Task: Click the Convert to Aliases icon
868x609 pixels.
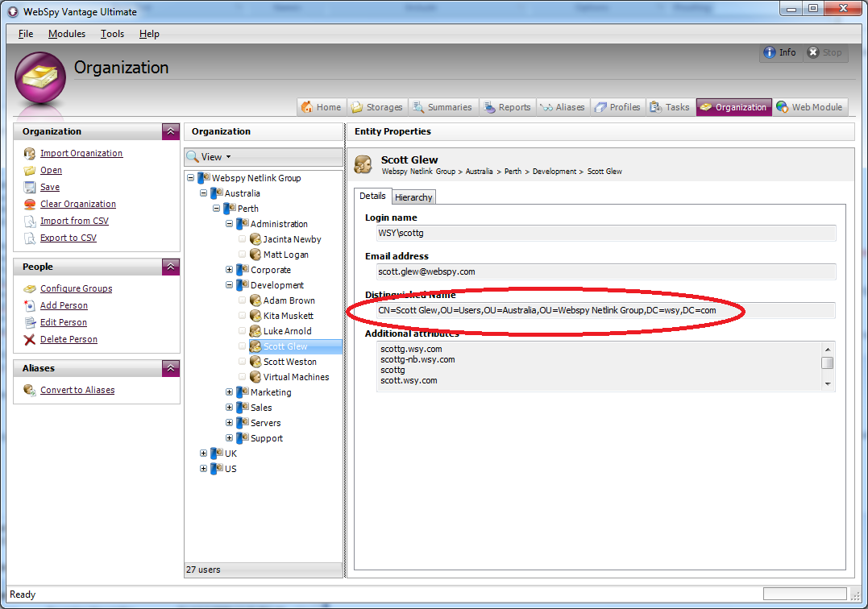Action: [29, 390]
